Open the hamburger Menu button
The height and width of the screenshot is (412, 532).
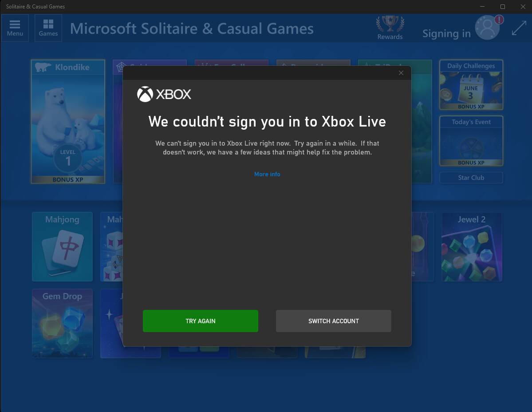coord(15,28)
